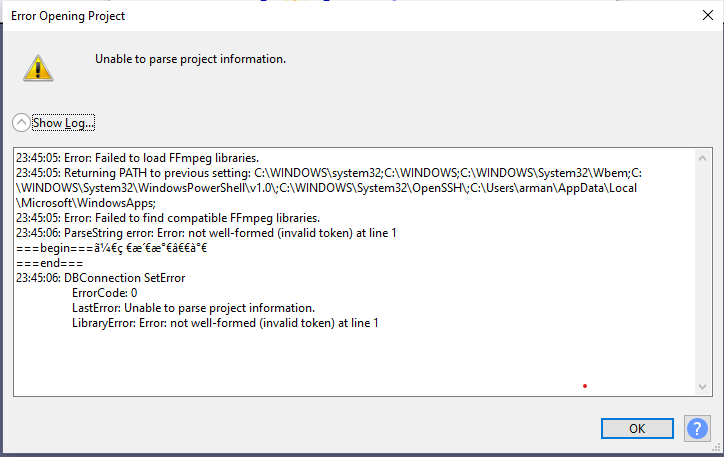Select the DBConnection SetError log entry
This screenshot has width=724, height=457.
100,278
